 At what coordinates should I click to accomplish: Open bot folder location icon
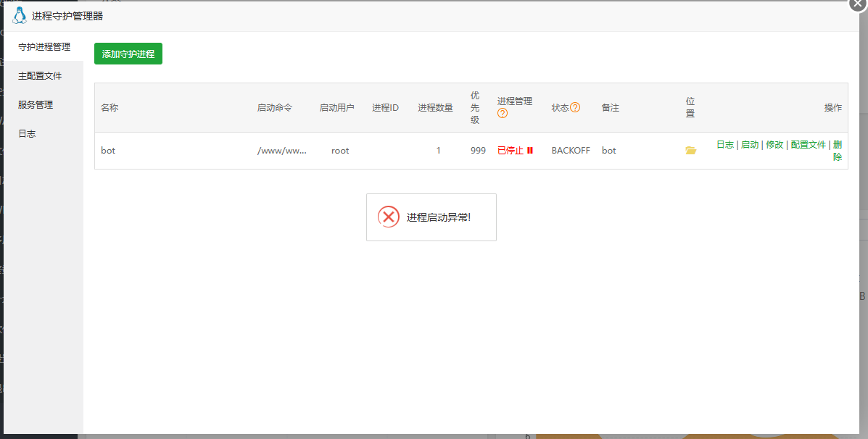pyautogui.click(x=690, y=151)
